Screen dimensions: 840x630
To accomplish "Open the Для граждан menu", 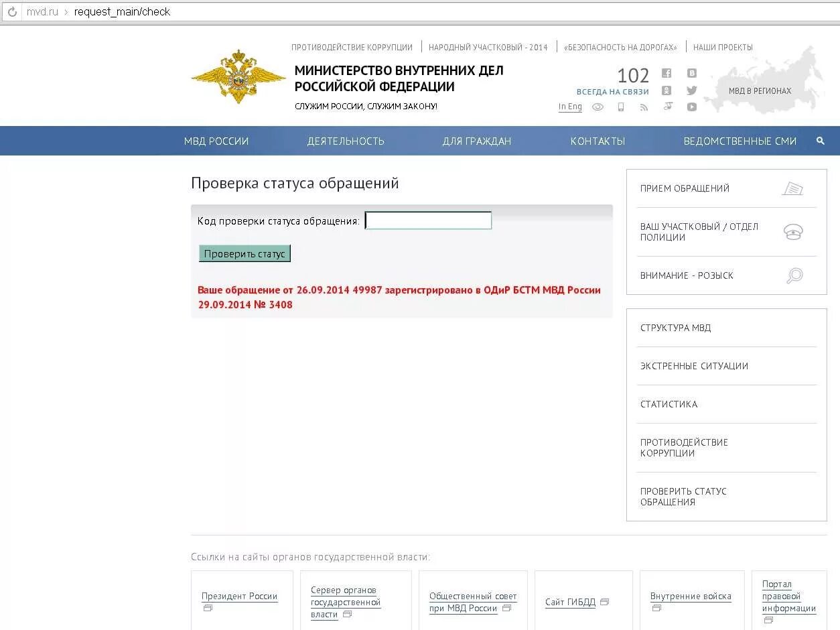I will [477, 141].
